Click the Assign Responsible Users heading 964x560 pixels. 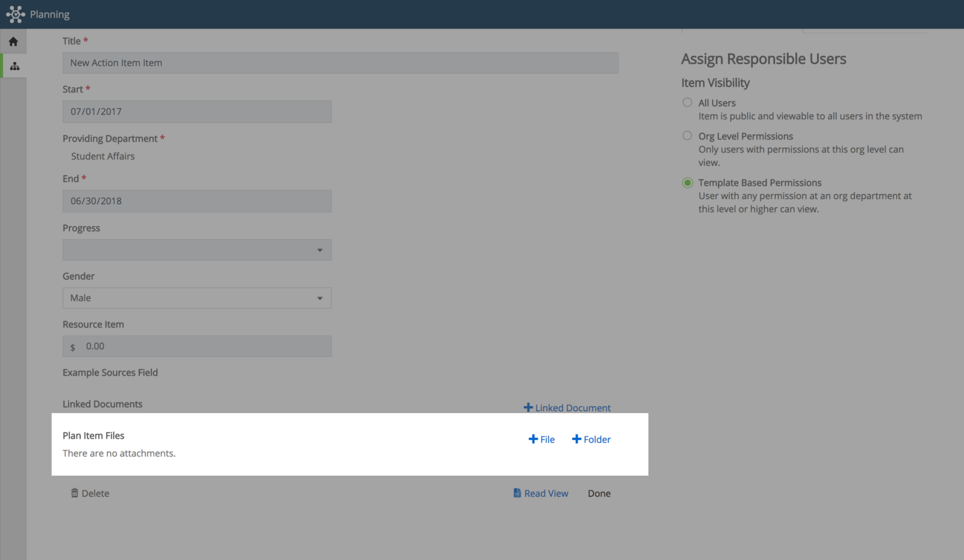point(764,59)
